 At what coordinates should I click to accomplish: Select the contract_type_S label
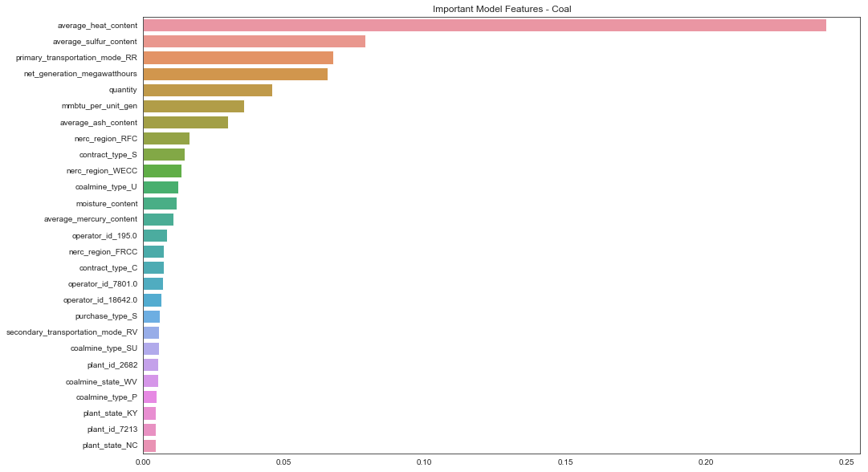click(x=108, y=154)
